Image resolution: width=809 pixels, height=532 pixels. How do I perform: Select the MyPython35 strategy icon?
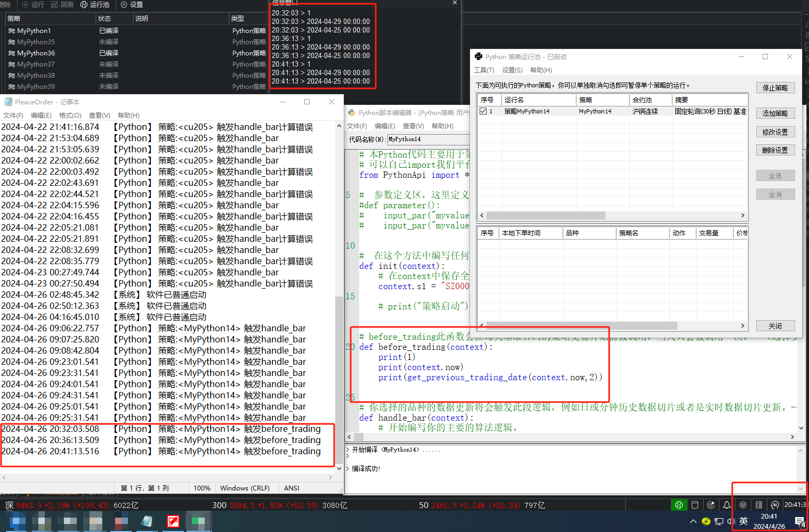12,42
